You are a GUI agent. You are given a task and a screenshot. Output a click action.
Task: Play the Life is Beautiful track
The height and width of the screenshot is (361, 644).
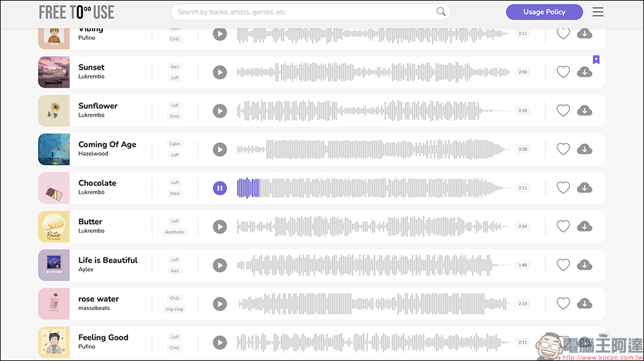220,266
